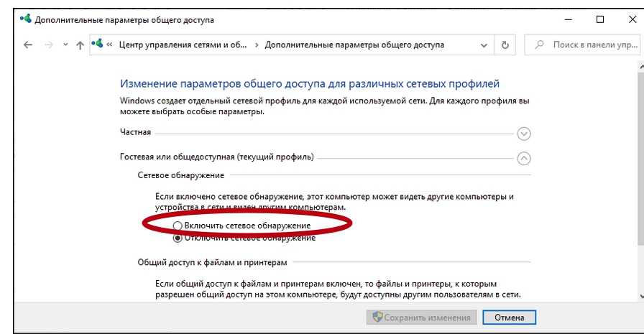Viewport: 644px width, 334px height.
Task: Click the network icon in the address bar
Action: (x=98, y=45)
